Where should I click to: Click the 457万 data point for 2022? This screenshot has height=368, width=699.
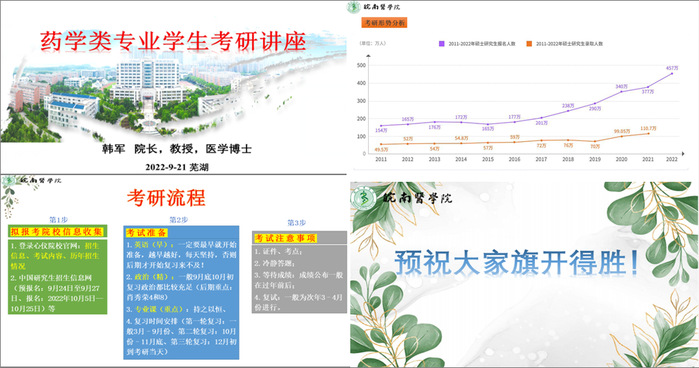(x=672, y=73)
